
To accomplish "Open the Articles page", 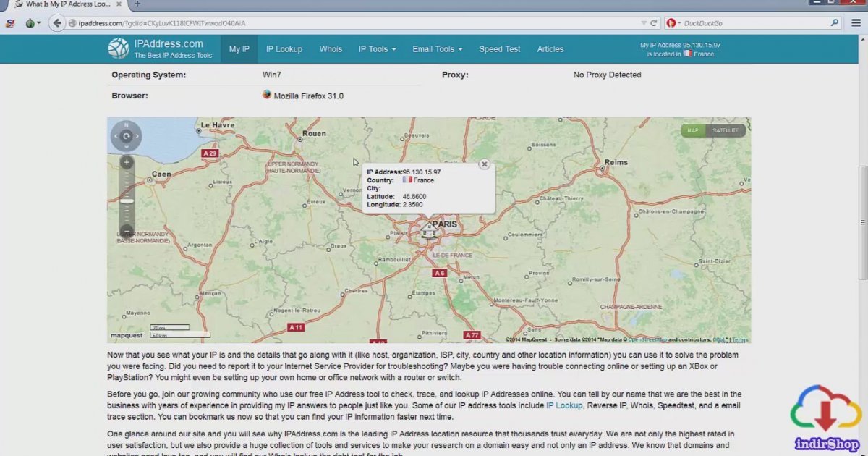I will [550, 49].
